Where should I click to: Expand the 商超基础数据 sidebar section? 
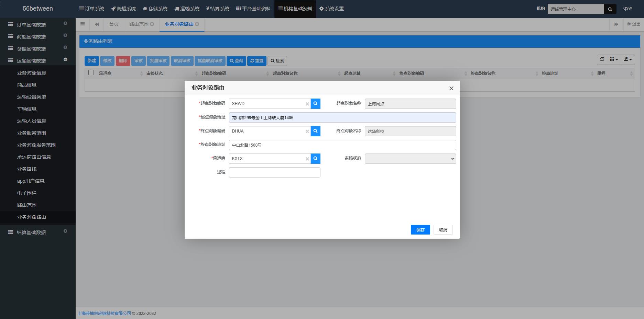click(38, 36)
